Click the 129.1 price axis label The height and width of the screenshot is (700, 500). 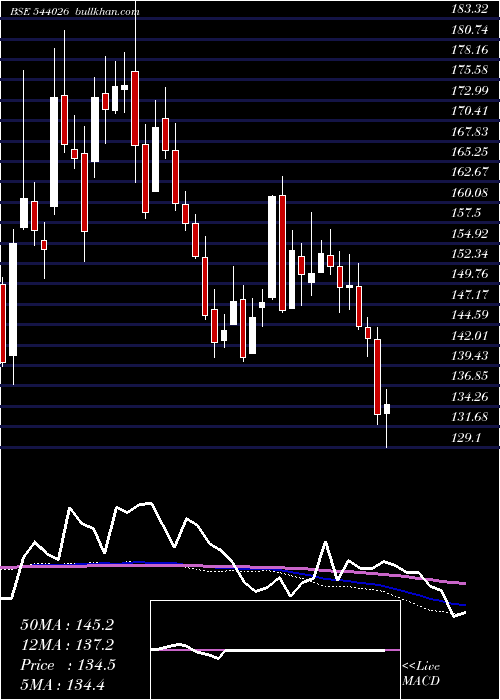click(466, 438)
